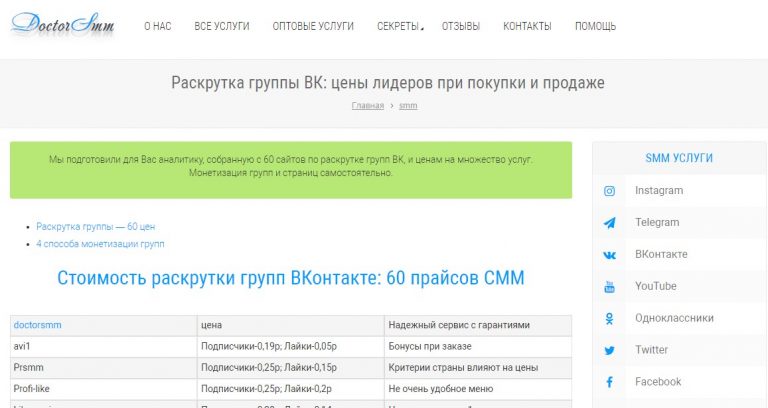The height and width of the screenshot is (408, 768).
Task: Click the Надежный сервис с гарантиями cell
Action: point(478,325)
